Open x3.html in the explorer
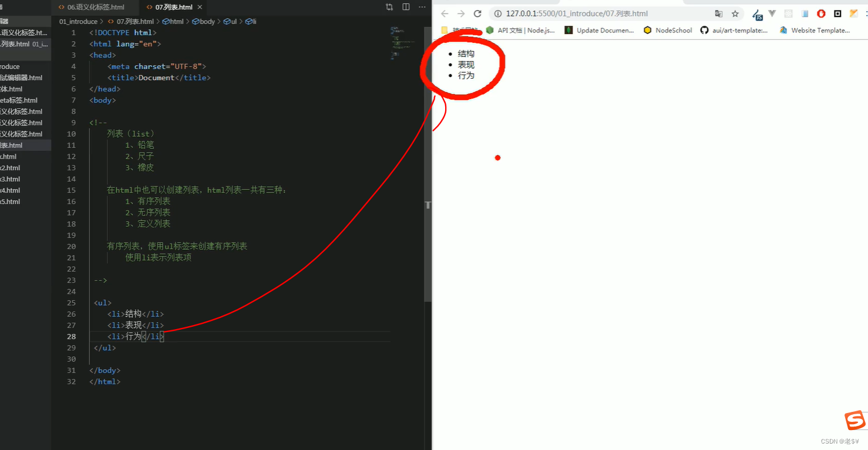 tap(10, 179)
